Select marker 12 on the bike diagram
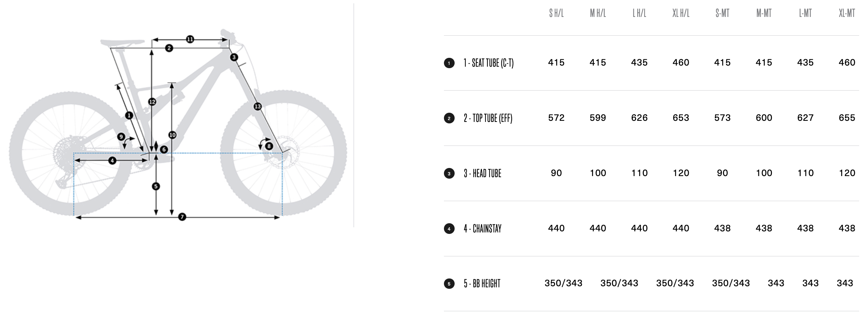The width and height of the screenshot is (868, 319). tap(152, 102)
